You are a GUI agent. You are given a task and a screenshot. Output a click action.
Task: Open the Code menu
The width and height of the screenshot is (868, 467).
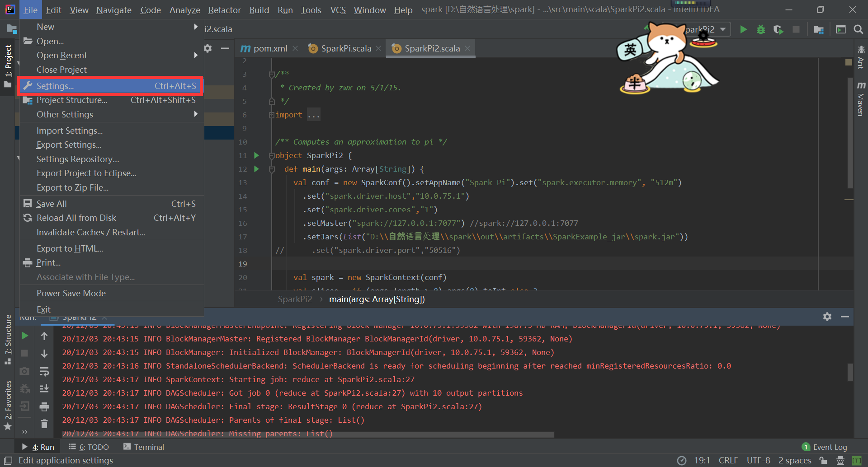click(151, 10)
